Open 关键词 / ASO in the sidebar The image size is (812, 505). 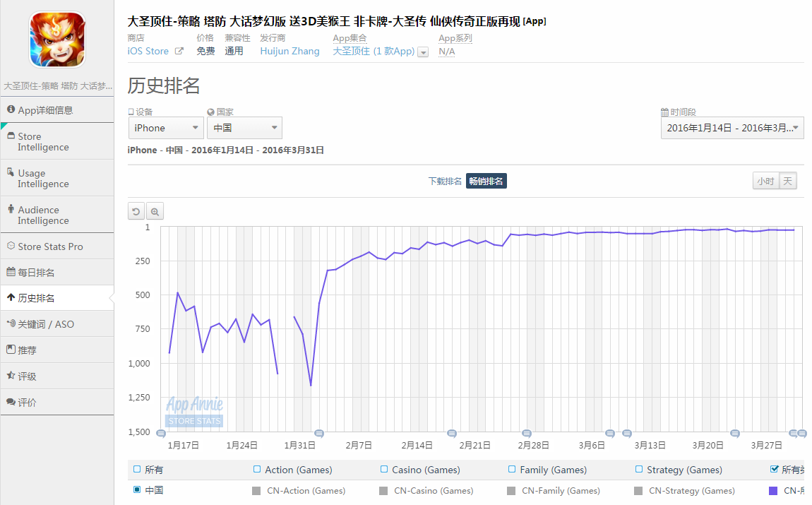(57, 323)
